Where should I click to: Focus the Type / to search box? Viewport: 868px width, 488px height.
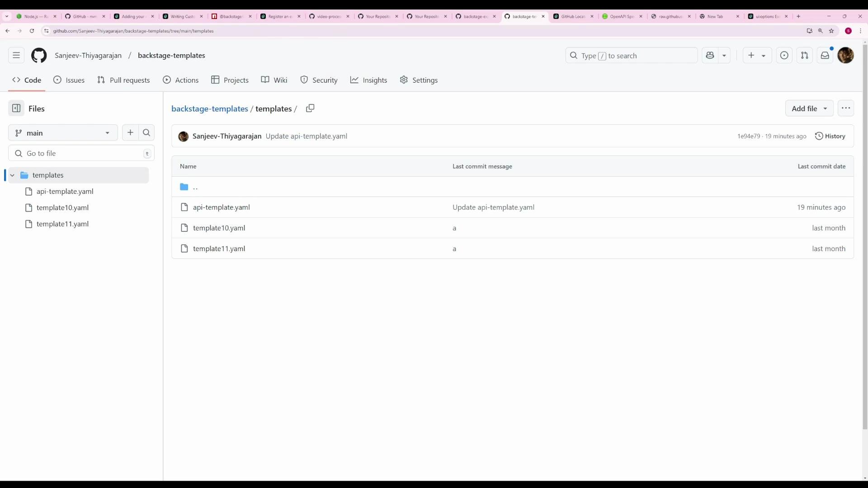point(631,55)
